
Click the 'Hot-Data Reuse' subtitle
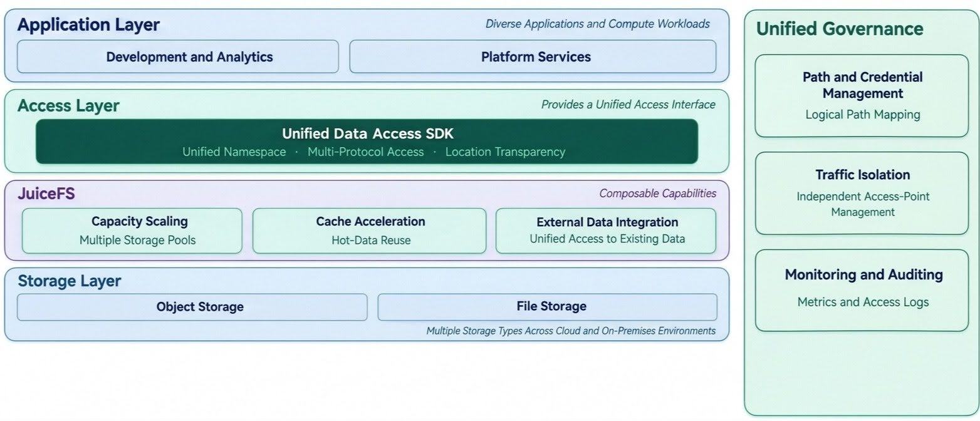click(x=371, y=241)
